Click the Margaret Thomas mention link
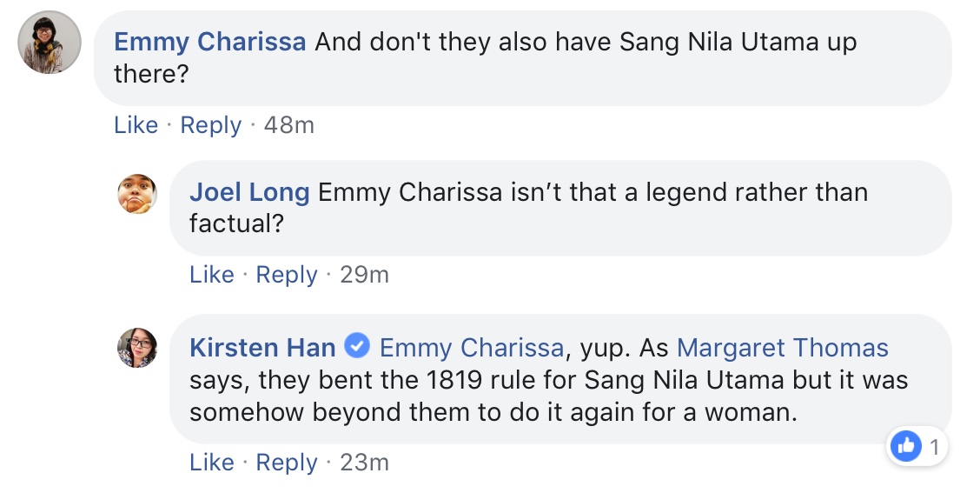Screen dimensions: 980x493 pyautogui.click(x=782, y=348)
